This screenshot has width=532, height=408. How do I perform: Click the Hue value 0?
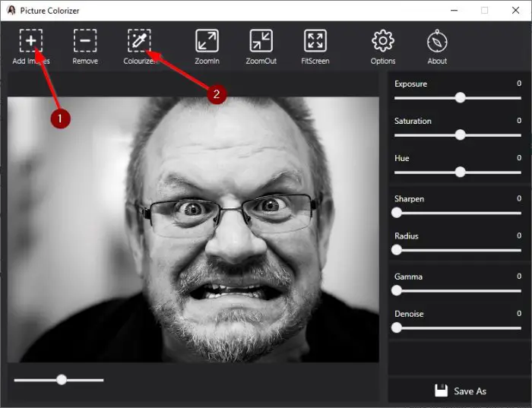coord(519,158)
